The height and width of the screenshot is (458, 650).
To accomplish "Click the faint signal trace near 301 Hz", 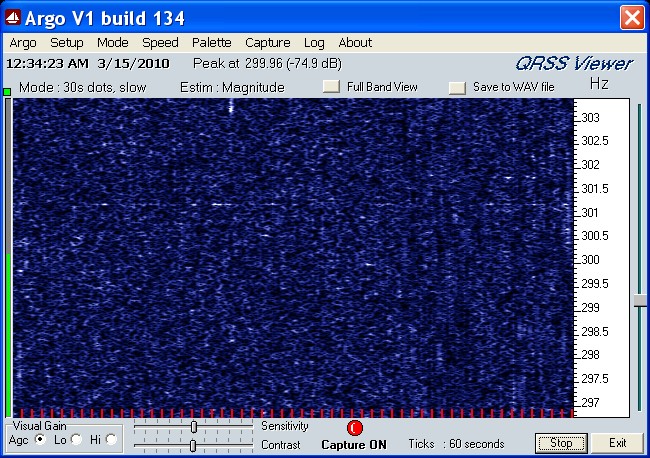I will [x=224, y=204].
